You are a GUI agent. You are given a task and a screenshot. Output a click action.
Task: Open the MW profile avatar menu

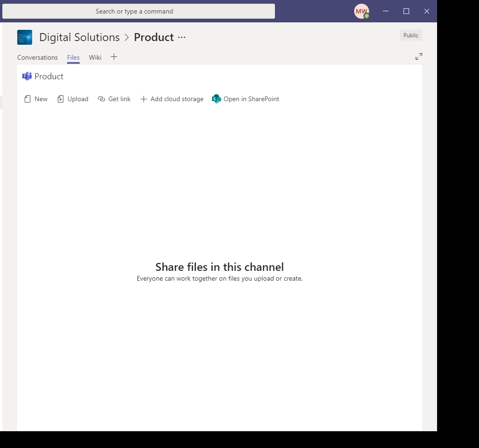click(x=362, y=11)
